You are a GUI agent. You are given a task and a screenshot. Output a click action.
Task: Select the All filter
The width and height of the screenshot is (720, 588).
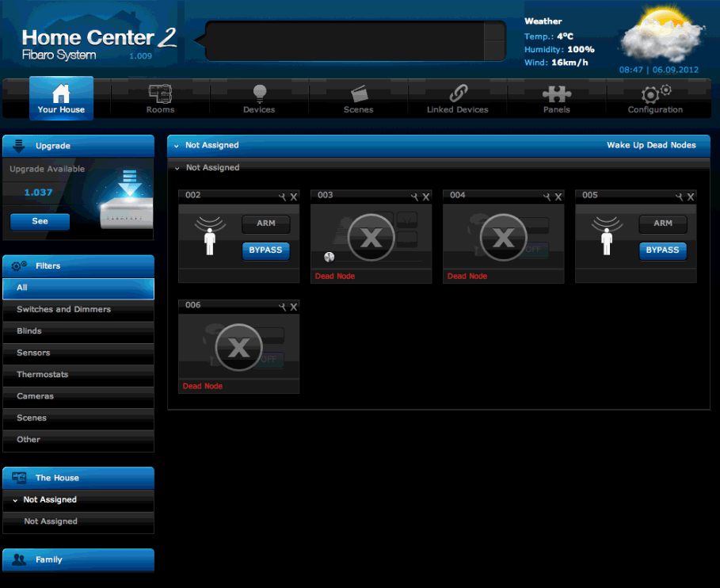click(x=78, y=288)
